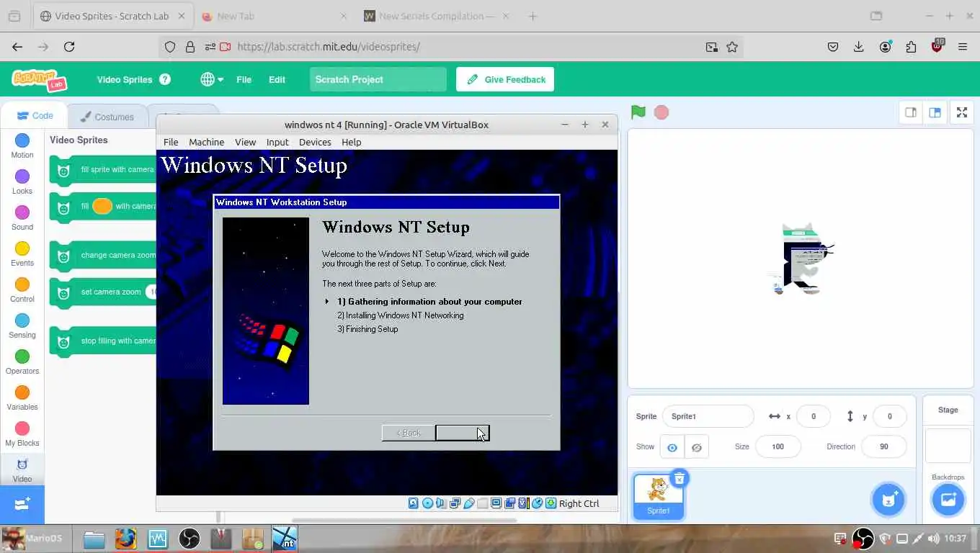Click the orange color swatch in fill block
980x553 pixels.
[102, 206]
